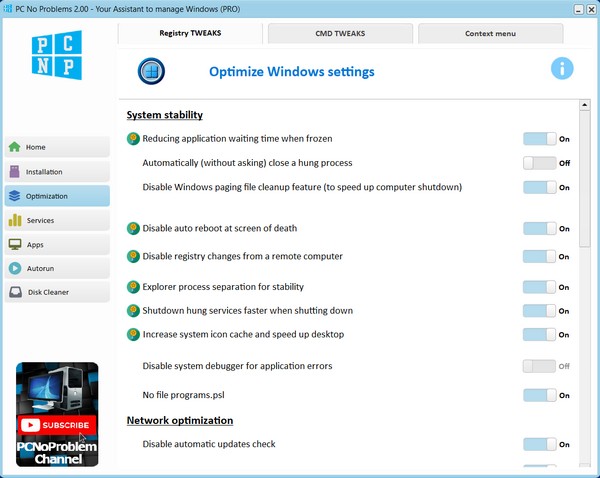Click the Home house icon
This screenshot has width=600, height=478.
point(15,147)
